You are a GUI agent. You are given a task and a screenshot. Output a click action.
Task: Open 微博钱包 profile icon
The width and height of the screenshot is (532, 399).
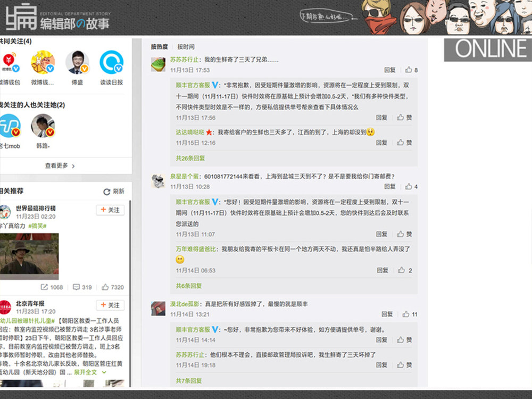click(x=10, y=62)
